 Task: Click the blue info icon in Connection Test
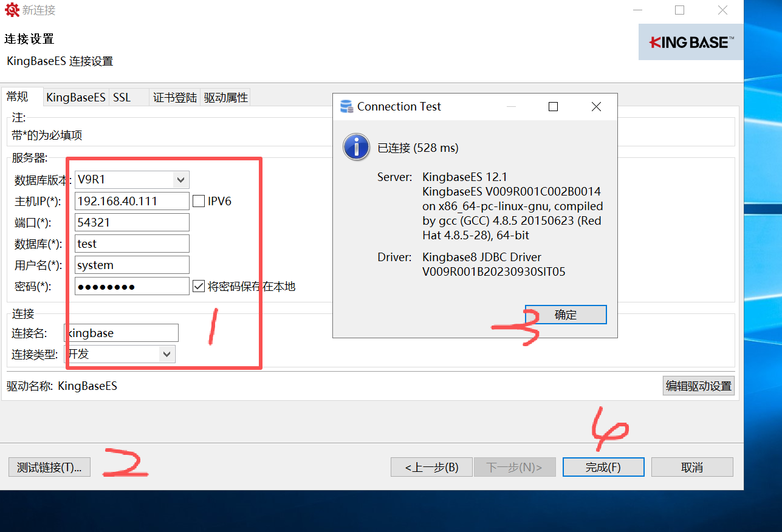[x=356, y=148]
